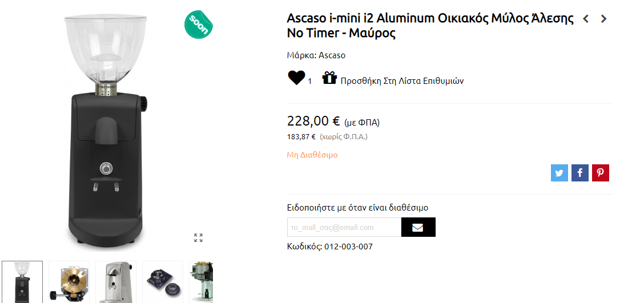Submit email with envelope button
This screenshot has width=644, height=303.
pos(418,227)
